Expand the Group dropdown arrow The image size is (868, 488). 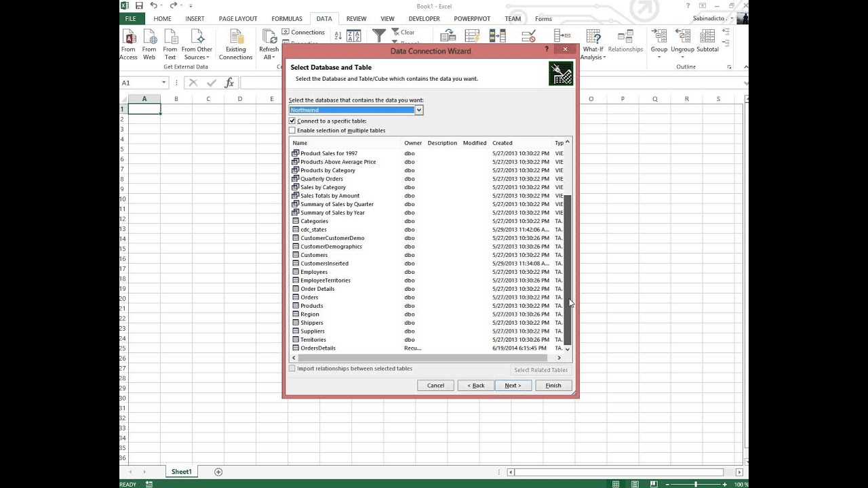point(659,57)
